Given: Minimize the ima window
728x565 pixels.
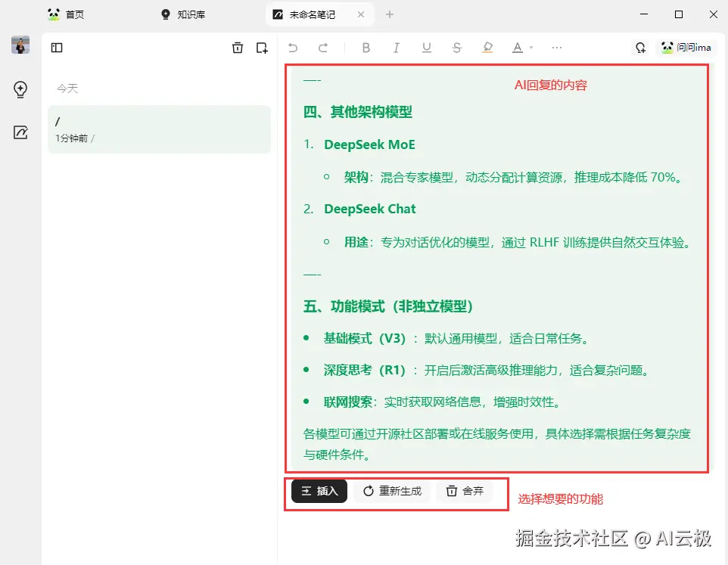Looking at the screenshot, I should pyautogui.click(x=643, y=14).
